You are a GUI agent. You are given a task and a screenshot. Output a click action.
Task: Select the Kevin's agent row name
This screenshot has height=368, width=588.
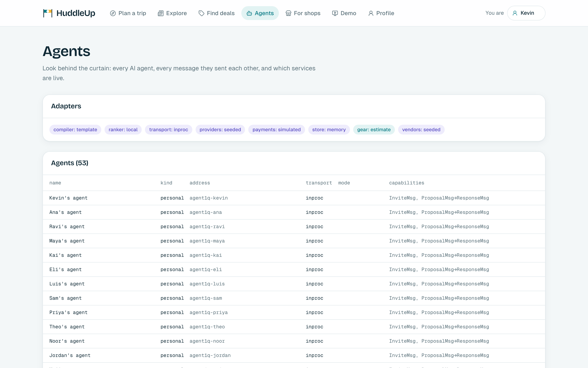(68, 198)
